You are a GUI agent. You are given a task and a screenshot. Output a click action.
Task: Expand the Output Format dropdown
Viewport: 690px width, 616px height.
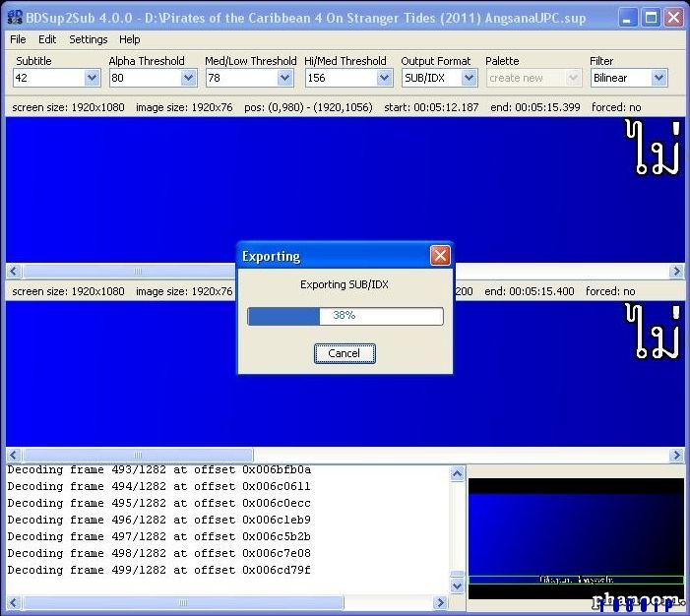point(470,78)
